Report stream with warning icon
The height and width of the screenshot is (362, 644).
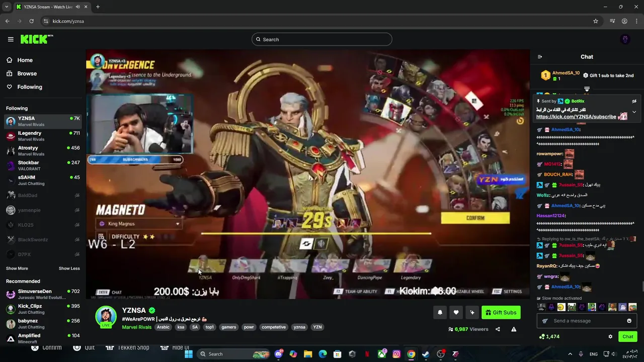(514, 329)
